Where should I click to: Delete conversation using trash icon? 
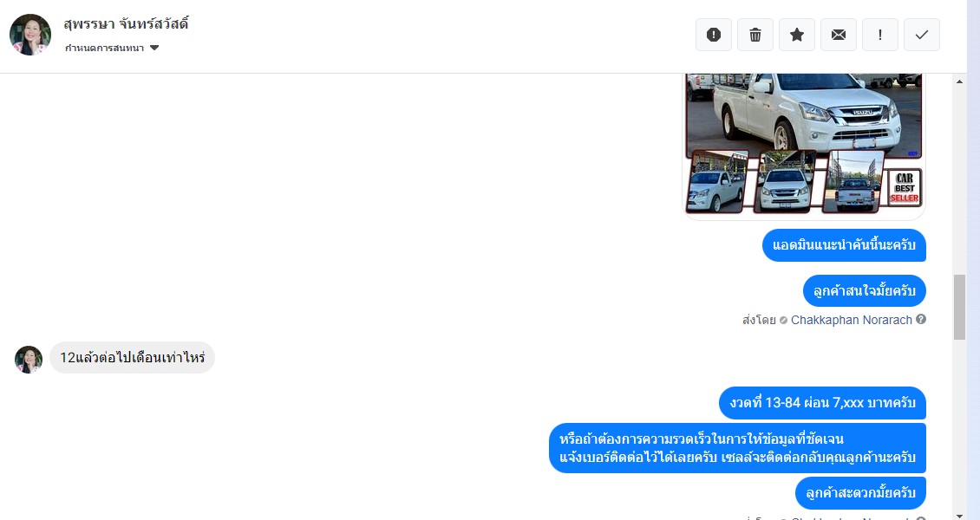coord(755,35)
